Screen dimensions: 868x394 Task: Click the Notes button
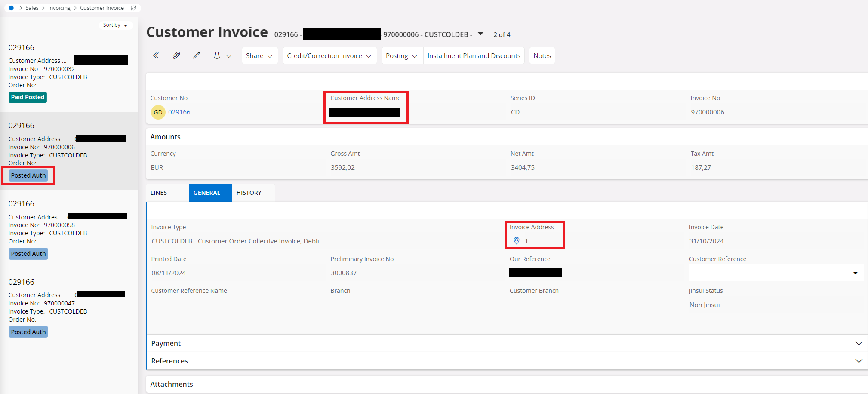pos(542,55)
